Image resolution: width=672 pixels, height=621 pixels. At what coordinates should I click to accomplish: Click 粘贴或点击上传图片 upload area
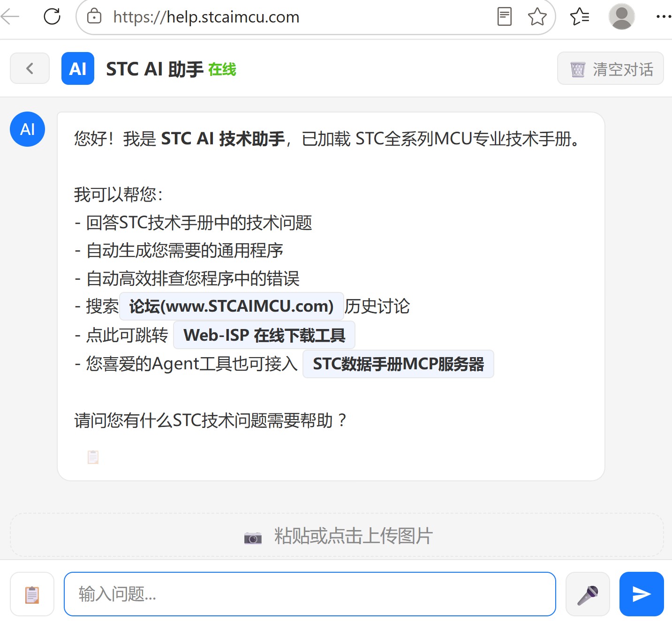coord(337,535)
